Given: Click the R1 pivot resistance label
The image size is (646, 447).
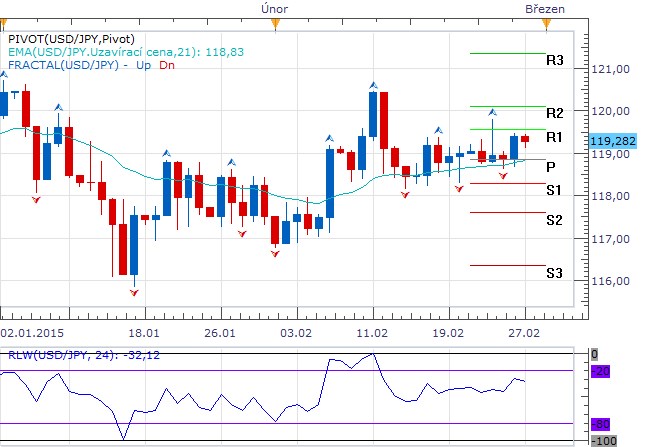Looking at the screenshot, I should tap(554, 136).
